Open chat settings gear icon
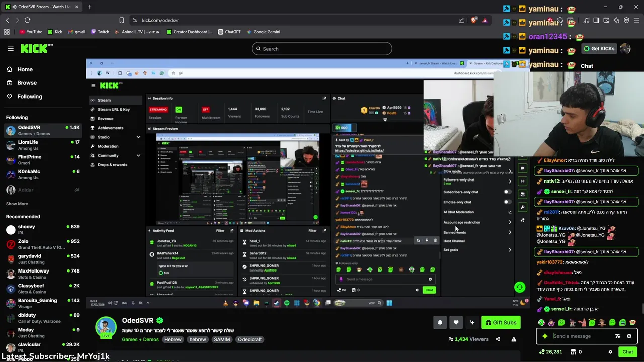 pos(610,352)
